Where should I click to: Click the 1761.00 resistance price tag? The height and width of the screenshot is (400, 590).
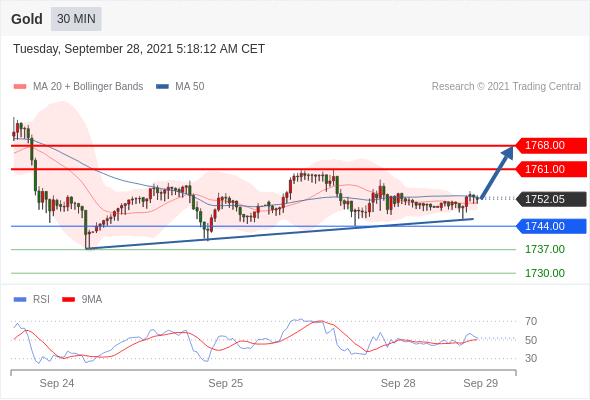coord(551,169)
